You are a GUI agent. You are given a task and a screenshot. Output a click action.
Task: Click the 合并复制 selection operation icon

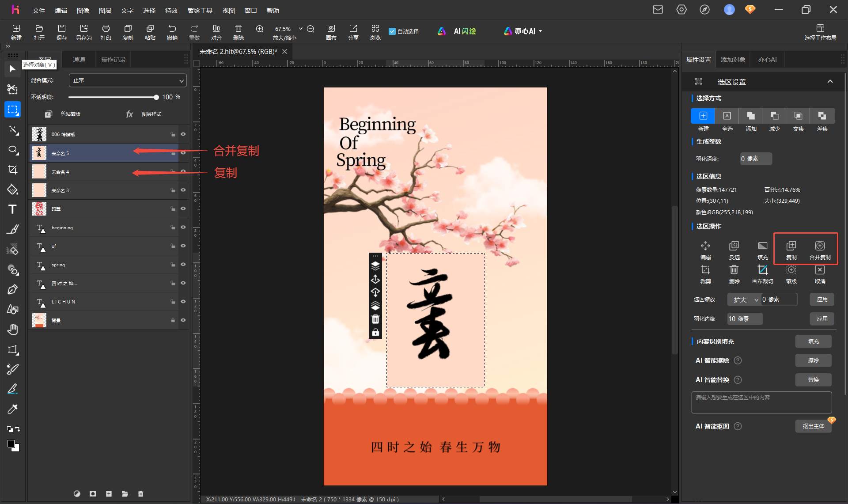click(820, 246)
